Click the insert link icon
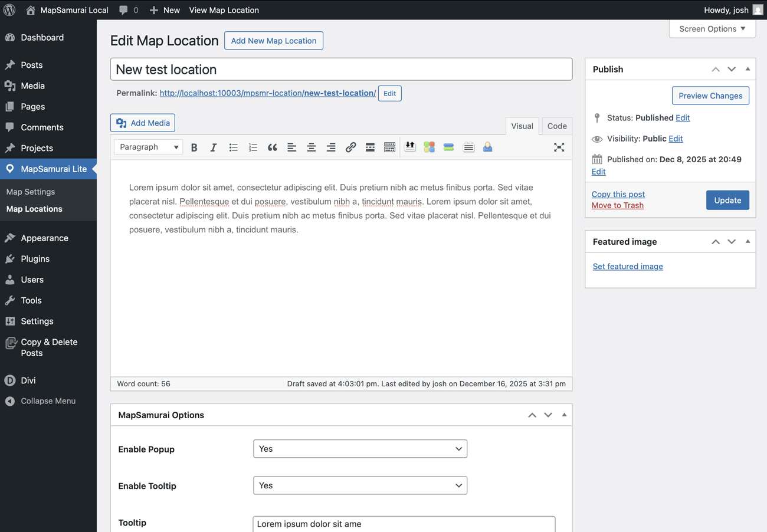 pyautogui.click(x=350, y=147)
